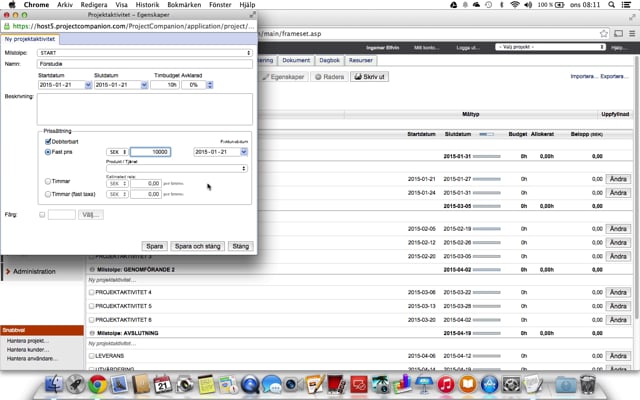
Task: Open App Store icon in dock
Action: coord(489,384)
